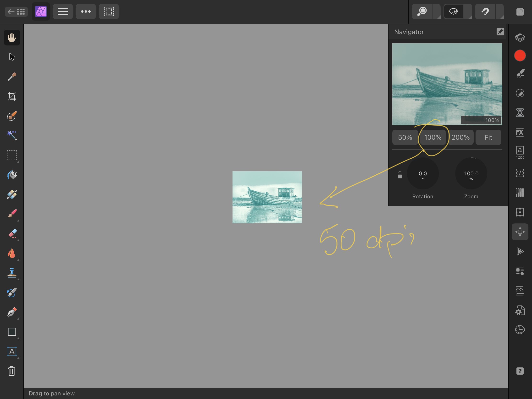This screenshot has height=399, width=532.
Task: Expand the Eraser tool options
Action: (x=18, y=240)
